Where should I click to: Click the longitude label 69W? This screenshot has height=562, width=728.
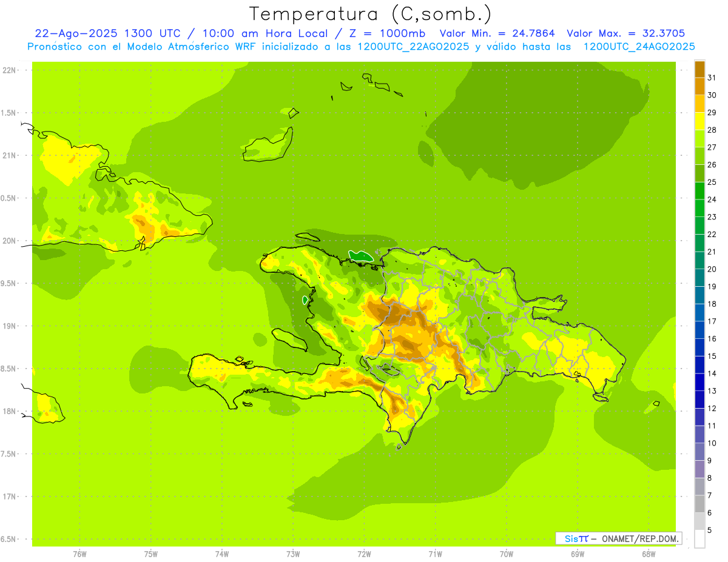pos(577,554)
